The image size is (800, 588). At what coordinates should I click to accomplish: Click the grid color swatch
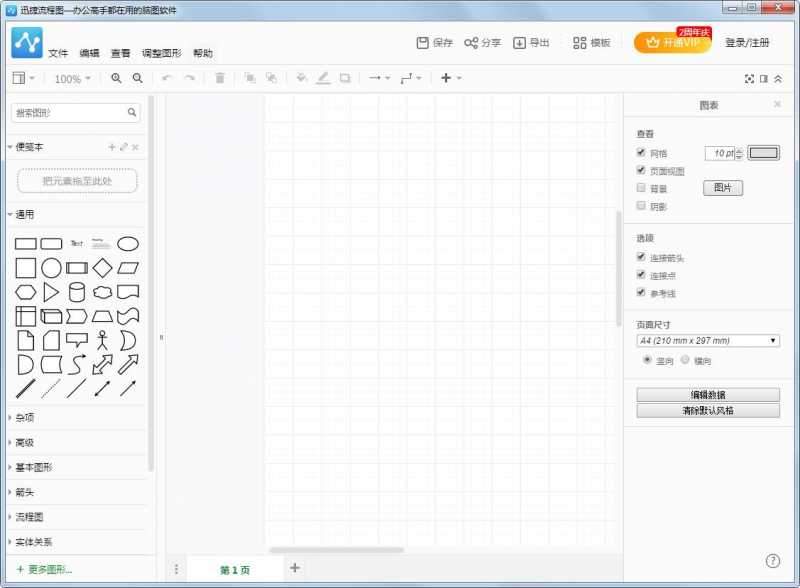pyautogui.click(x=763, y=152)
